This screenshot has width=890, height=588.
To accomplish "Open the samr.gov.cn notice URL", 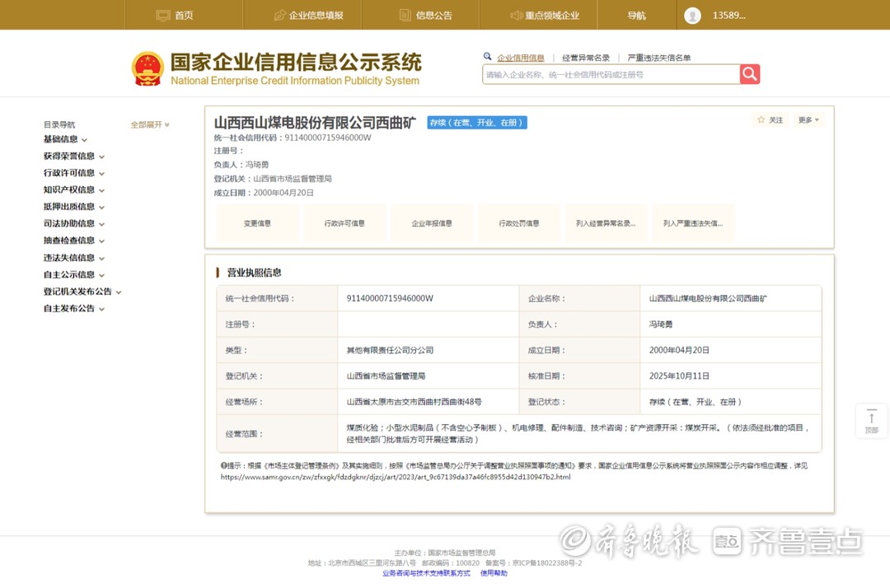I will pyautogui.click(x=396, y=477).
